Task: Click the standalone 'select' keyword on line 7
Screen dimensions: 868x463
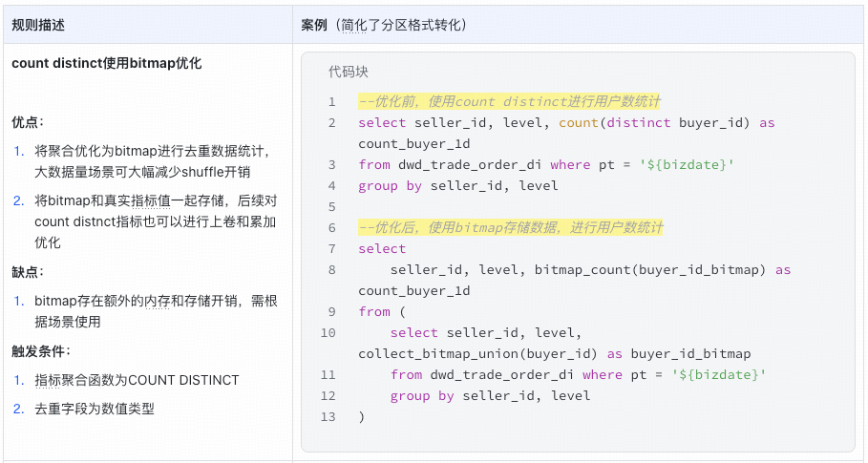Action: click(x=382, y=249)
